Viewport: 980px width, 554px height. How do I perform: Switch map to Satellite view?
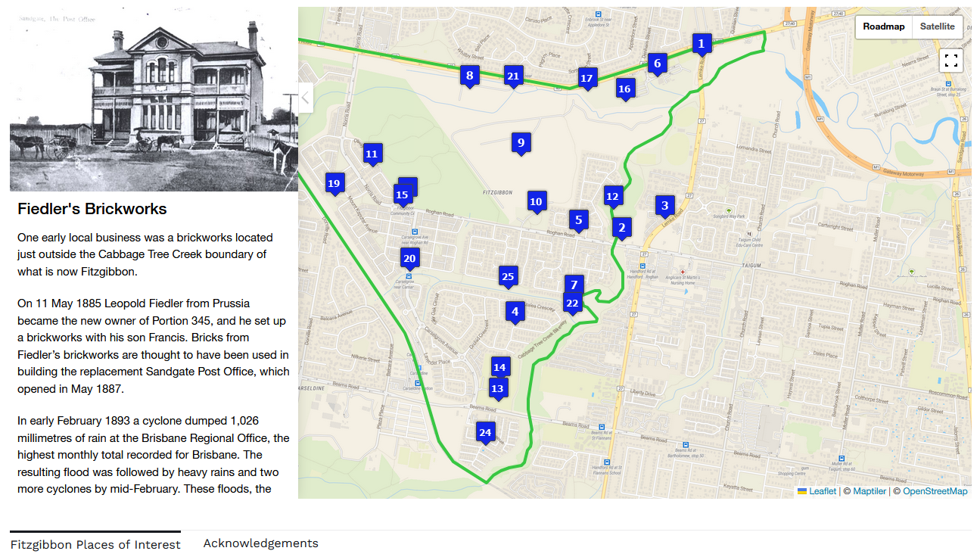click(937, 26)
